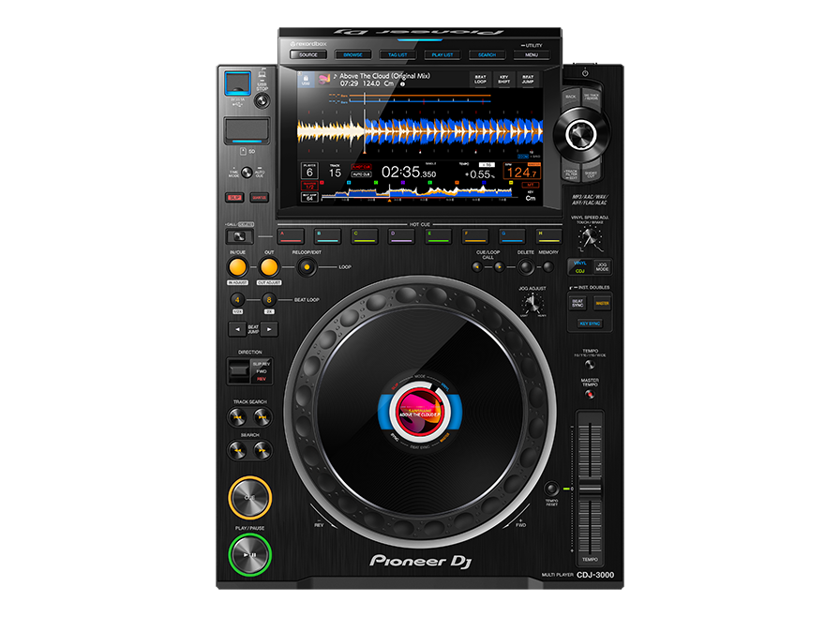This screenshot has height=617, width=840.
Task: Click the TRACK FILTER/EDIT button
Action: (571, 173)
